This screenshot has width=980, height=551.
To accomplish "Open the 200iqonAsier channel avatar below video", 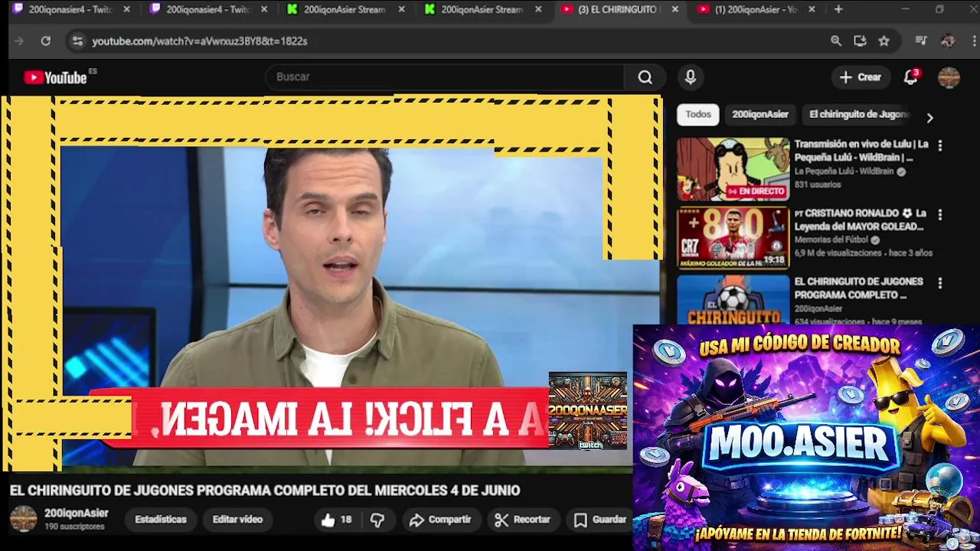I will pos(23,519).
